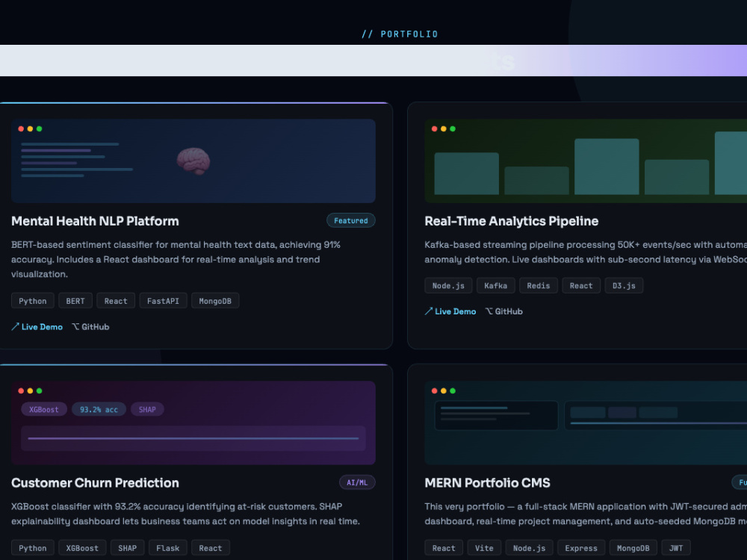Click the MongoDB tag in MERN Portfolio card
Viewport: 747px width, 560px height.
point(633,548)
